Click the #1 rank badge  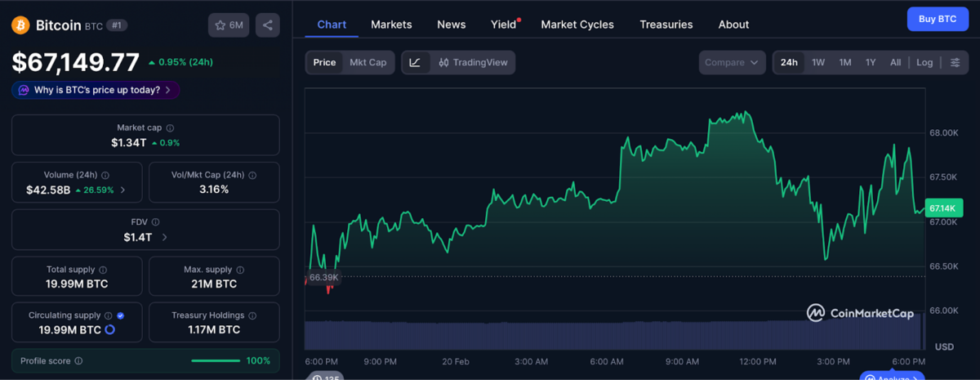point(118,25)
